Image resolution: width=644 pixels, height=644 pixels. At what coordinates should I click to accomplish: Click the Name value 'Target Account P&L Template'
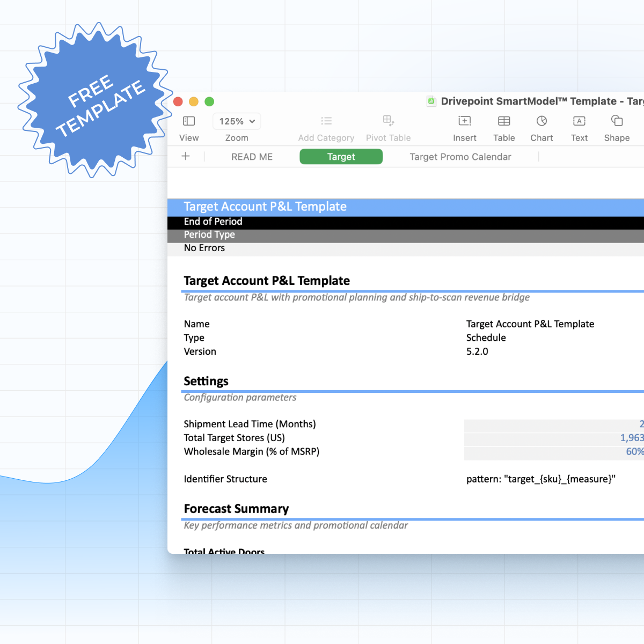tap(530, 324)
